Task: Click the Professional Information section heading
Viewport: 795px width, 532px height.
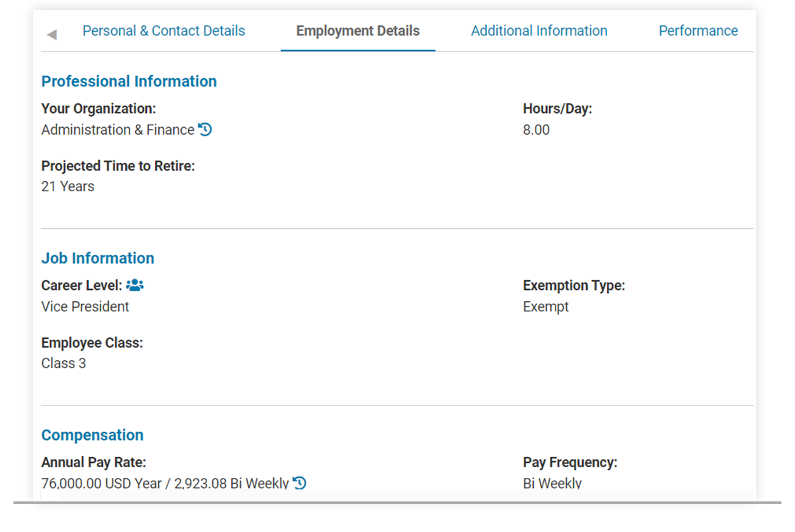Action: pos(129,81)
